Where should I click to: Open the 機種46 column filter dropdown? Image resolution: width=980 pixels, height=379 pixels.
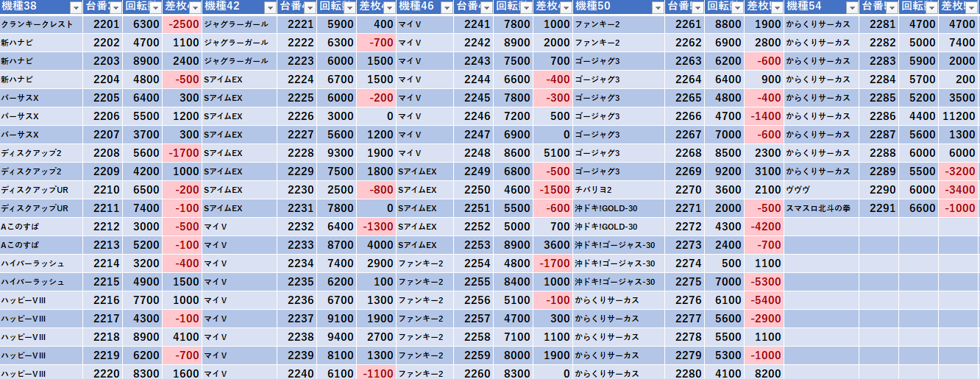pyautogui.click(x=446, y=7)
